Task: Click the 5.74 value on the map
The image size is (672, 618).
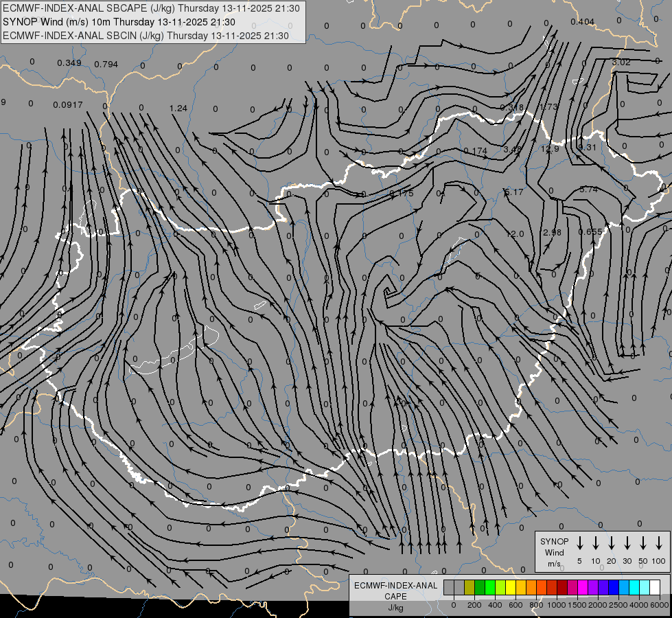Action: pyautogui.click(x=588, y=189)
